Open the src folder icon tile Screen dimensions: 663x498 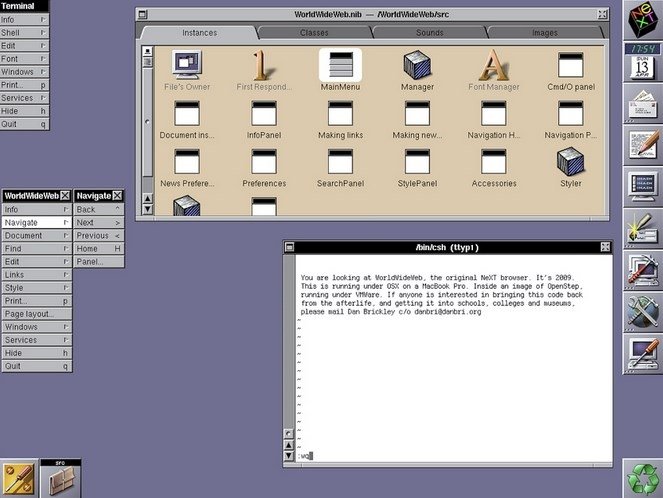click(x=60, y=479)
